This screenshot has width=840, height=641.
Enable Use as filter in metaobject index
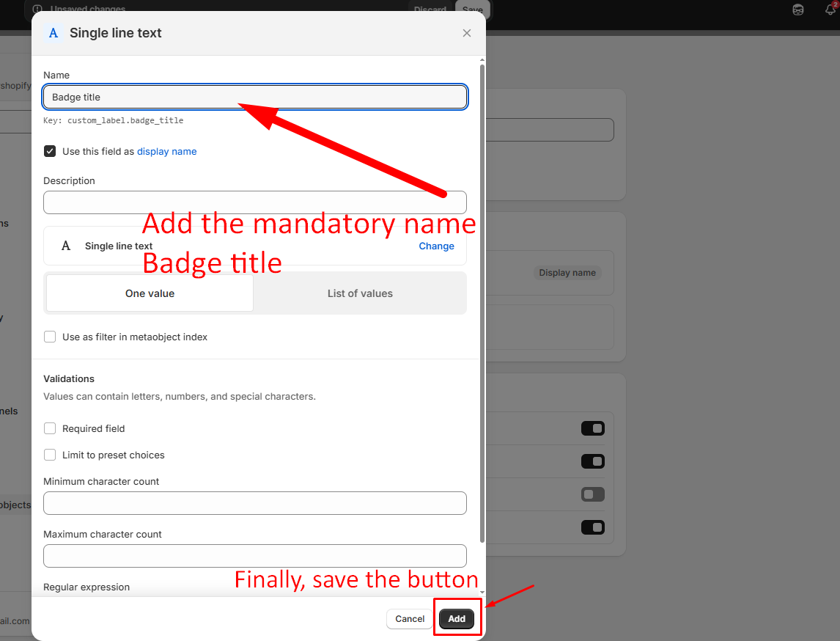50,337
